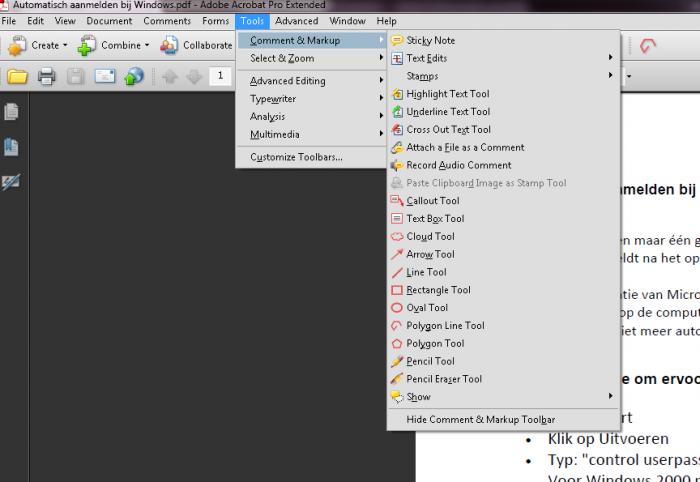
Task: Click the Previous Page up arrow
Action: click(170, 76)
